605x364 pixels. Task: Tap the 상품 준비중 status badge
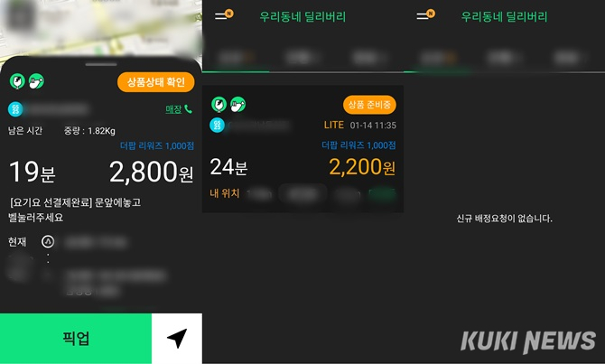[x=369, y=105]
